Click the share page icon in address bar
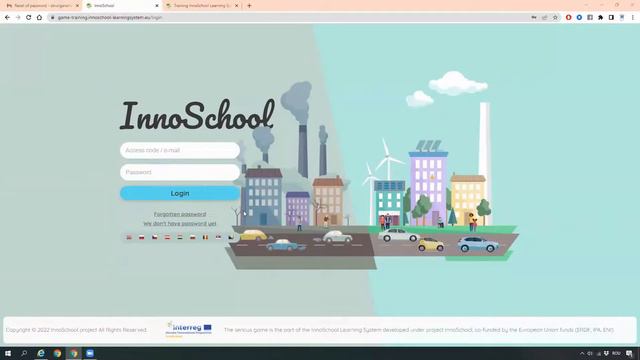The image size is (640, 360). [x=544, y=18]
